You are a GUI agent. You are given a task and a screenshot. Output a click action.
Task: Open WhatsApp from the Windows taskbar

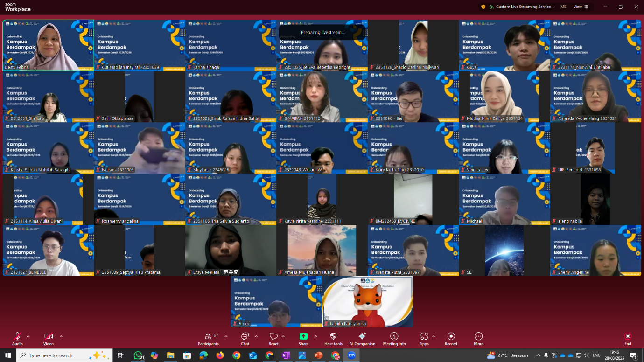click(x=138, y=355)
